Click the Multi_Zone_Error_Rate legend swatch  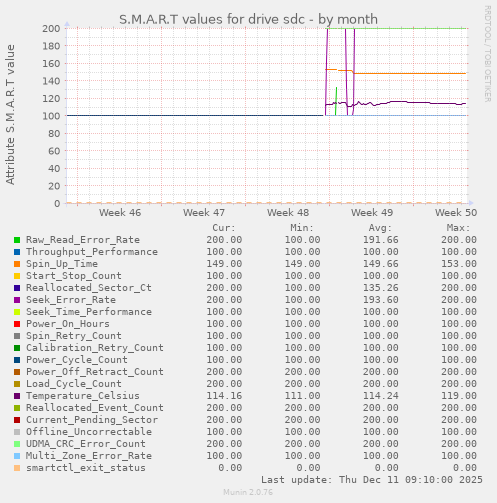17,456
